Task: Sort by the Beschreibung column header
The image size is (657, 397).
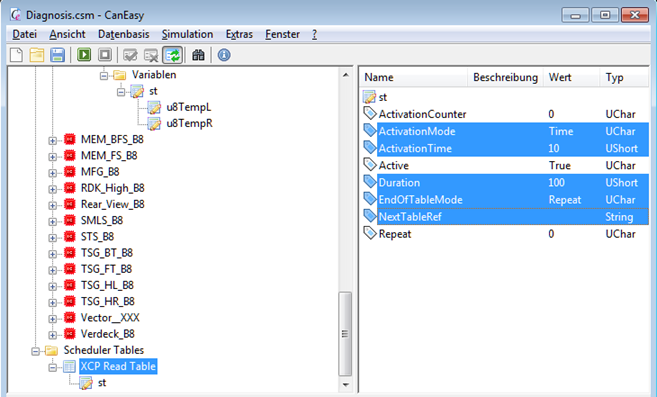Action: [505, 78]
